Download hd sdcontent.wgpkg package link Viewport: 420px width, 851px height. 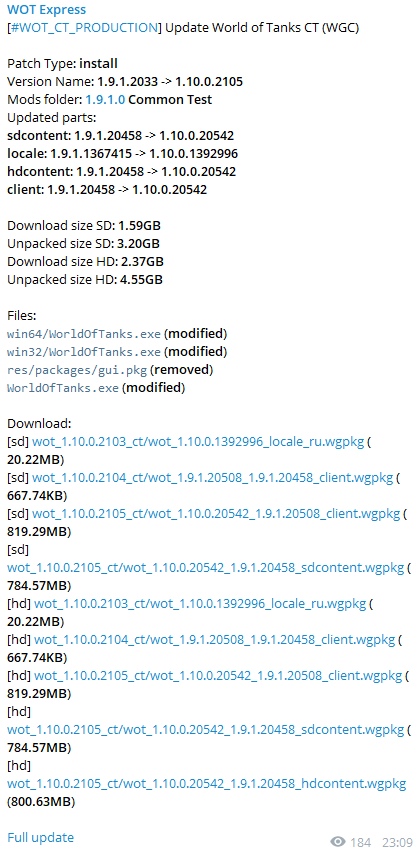pyautogui.click(x=206, y=729)
